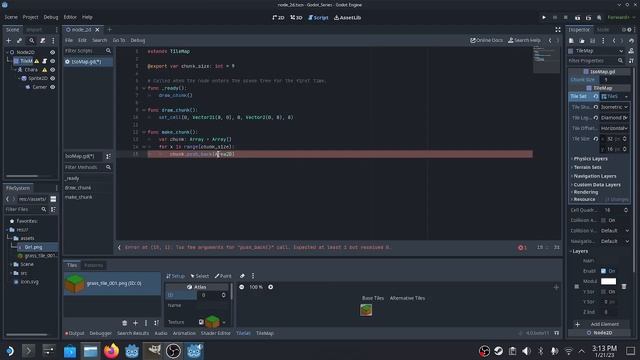The height and width of the screenshot is (360, 640).
Task: Click the Filter Methods search field
Action: pos(88,167)
